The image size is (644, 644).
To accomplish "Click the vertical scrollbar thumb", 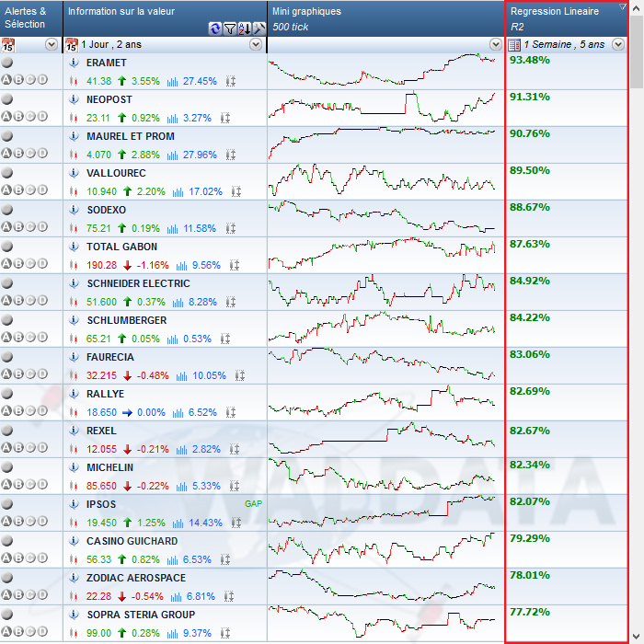I will 637,52.
